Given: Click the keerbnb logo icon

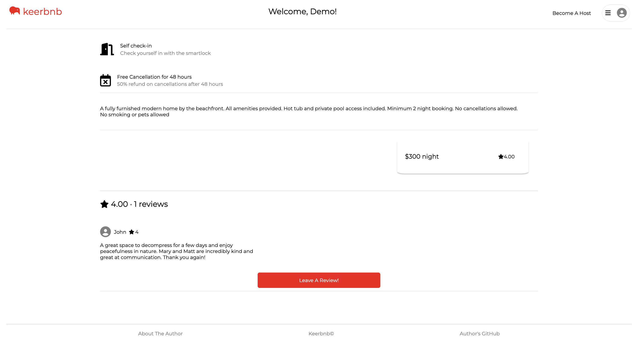Looking at the screenshot, I should (14, 11).
